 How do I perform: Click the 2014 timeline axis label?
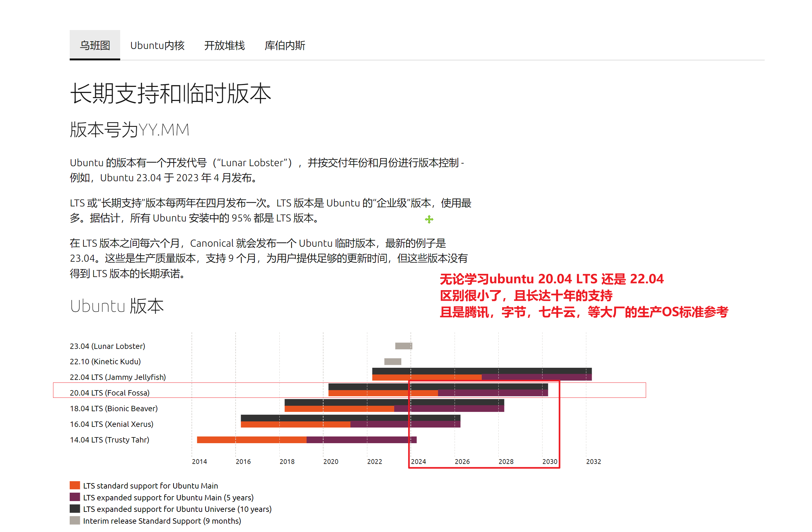pyautogui.click(x=199, y=461)
